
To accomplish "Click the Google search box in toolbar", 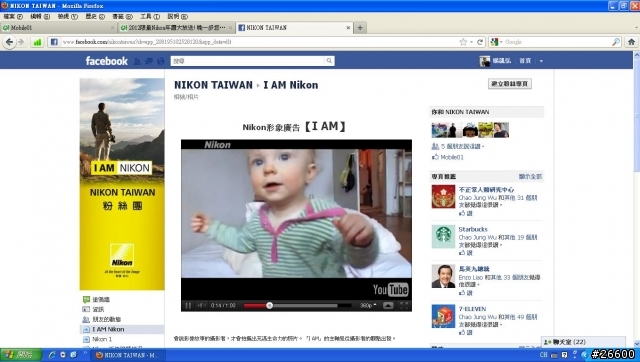I will click(x=557, y=42).
